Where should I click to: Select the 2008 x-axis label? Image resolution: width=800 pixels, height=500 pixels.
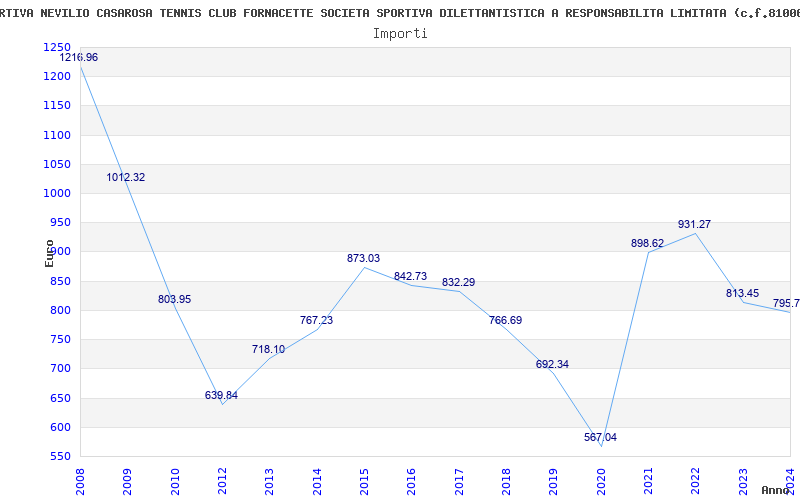point(80,482)
